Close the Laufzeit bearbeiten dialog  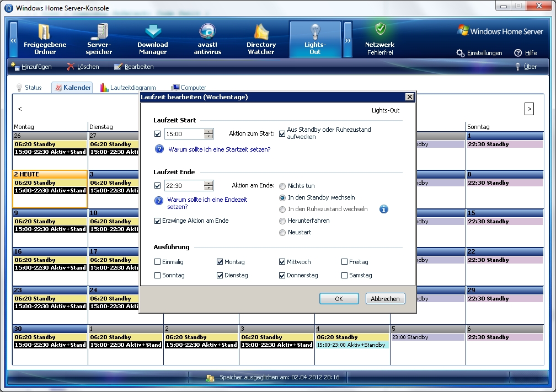click(x=409, y=97)
